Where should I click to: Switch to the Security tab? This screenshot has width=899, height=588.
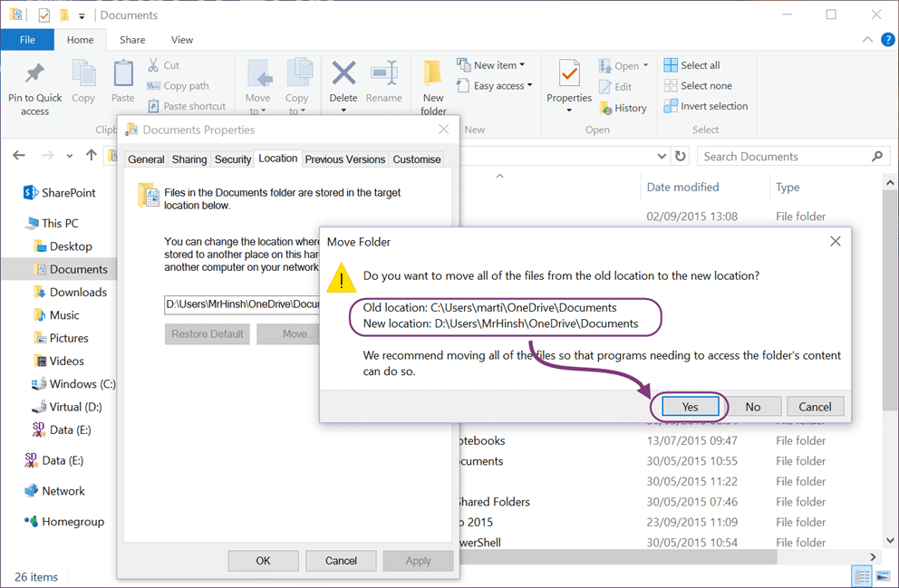(233, 159)
